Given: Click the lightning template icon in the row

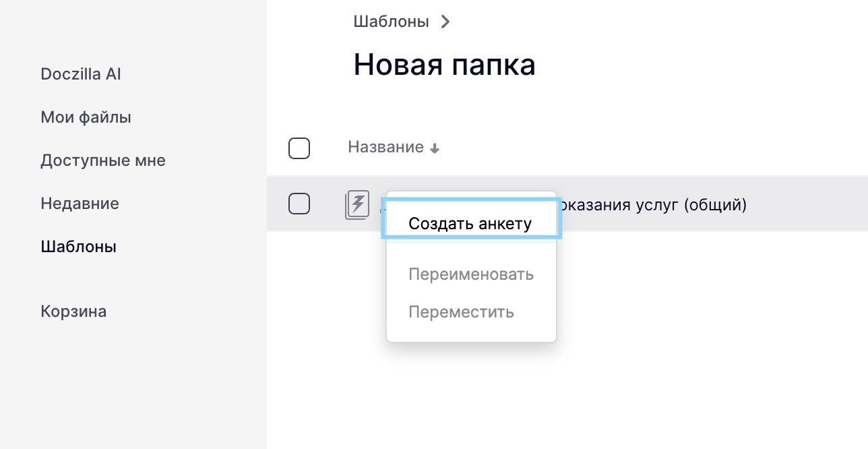Looking at the screenshot, I should [x=358, y=204].
